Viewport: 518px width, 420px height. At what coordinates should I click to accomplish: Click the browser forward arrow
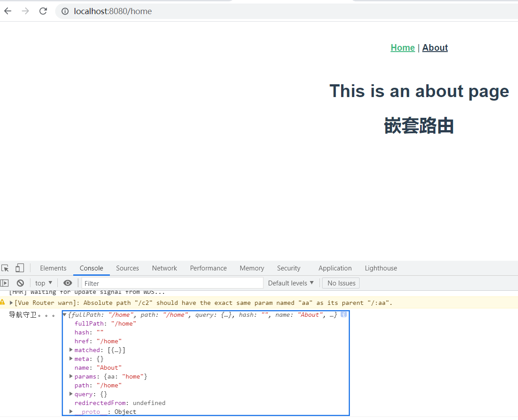(26, 11)
